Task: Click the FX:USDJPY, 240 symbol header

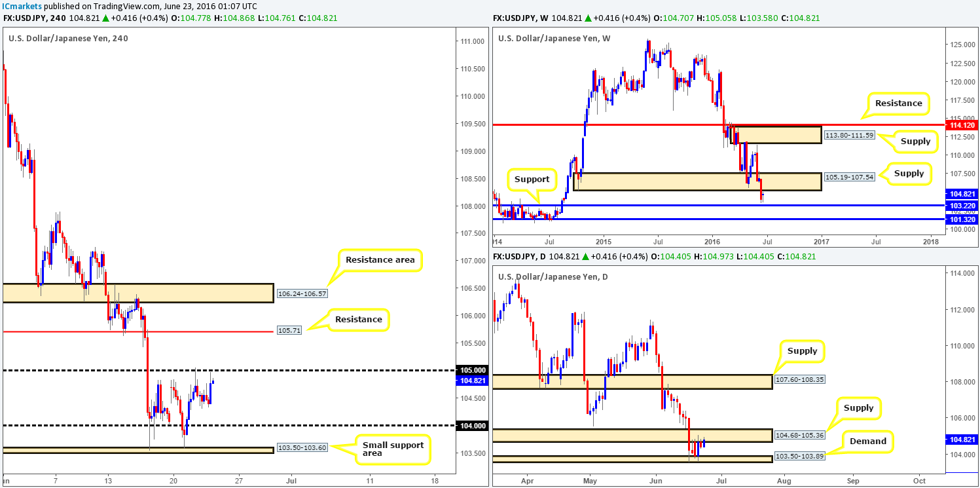Action: pyautogui.click(x=34, y=18)
